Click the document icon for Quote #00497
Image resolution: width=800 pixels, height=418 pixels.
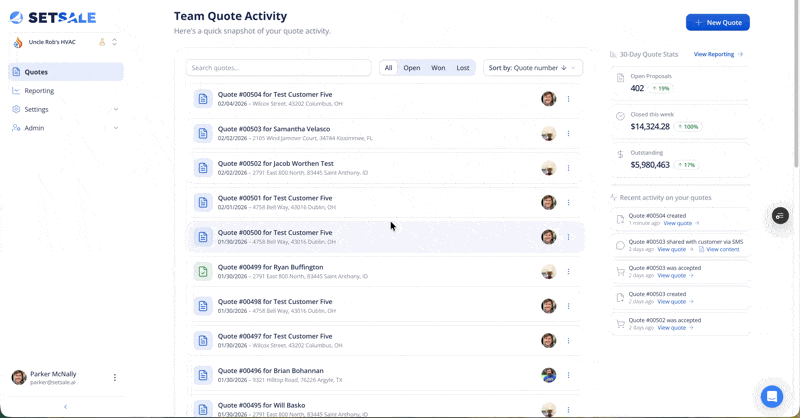[x=203, y=340]
